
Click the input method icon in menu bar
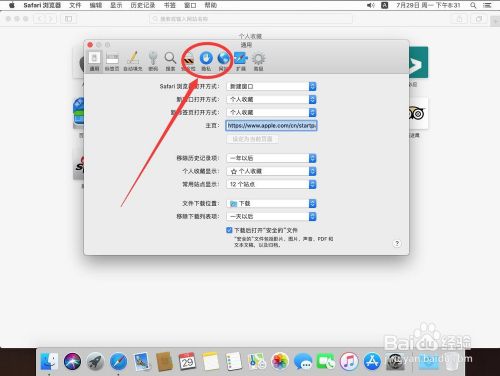pyautogui.click(x=385, y=5)
